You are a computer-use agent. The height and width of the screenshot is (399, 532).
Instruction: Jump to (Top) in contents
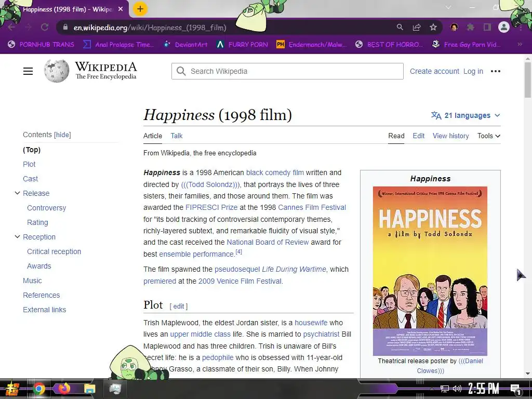[x=32, y=150]
